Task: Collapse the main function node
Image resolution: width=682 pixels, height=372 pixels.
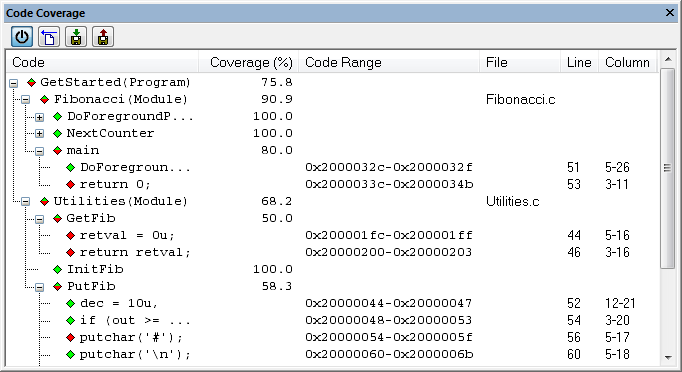Action: [x=39, y=151]
